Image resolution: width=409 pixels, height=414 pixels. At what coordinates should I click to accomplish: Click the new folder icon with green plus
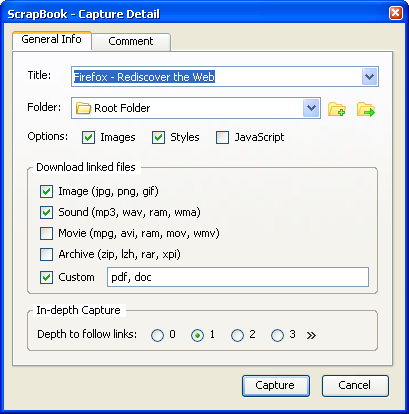point(336,109)
